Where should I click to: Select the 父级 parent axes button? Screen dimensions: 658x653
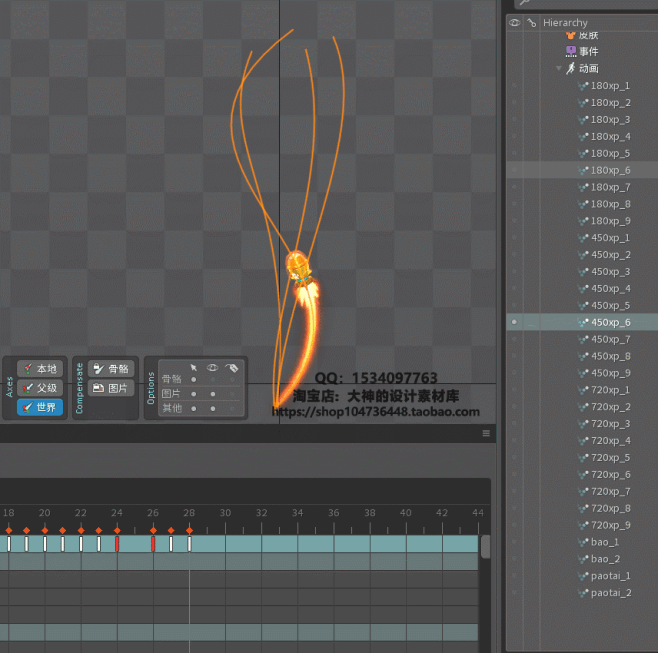coord(40,388)
